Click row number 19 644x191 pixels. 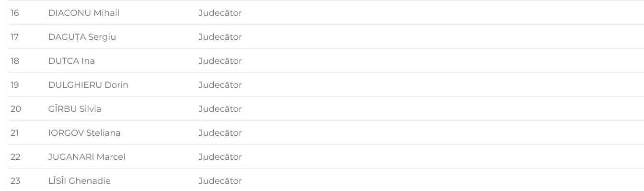(15, 85)
